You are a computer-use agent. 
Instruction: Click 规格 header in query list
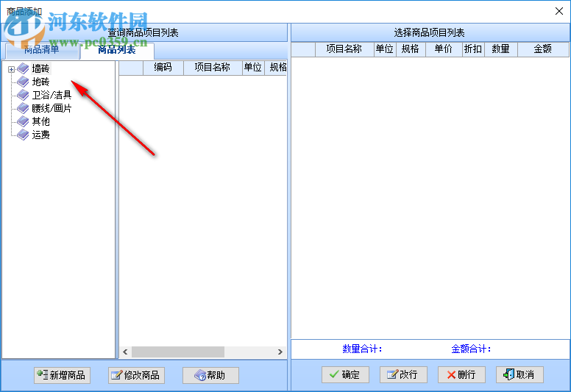tap(277, 68)
